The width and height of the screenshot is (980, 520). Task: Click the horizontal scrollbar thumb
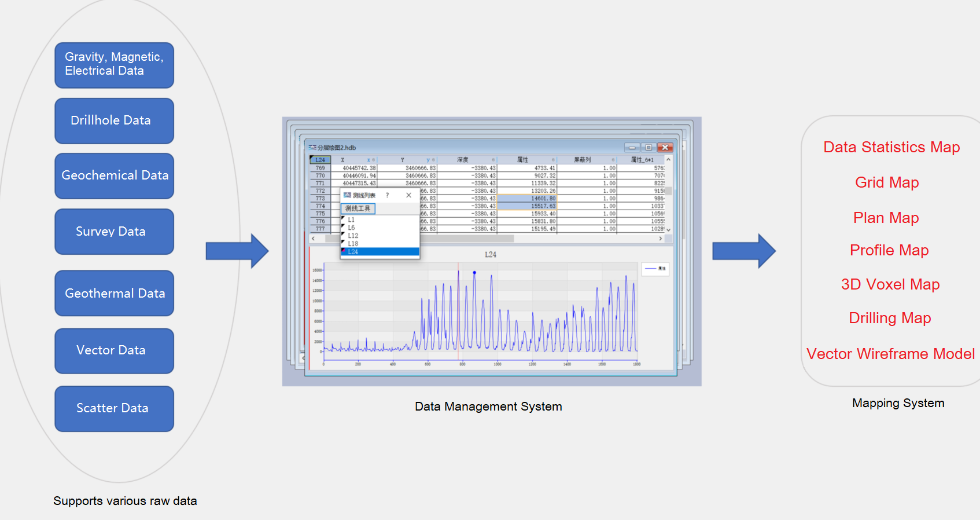click(x=420, y=238)
